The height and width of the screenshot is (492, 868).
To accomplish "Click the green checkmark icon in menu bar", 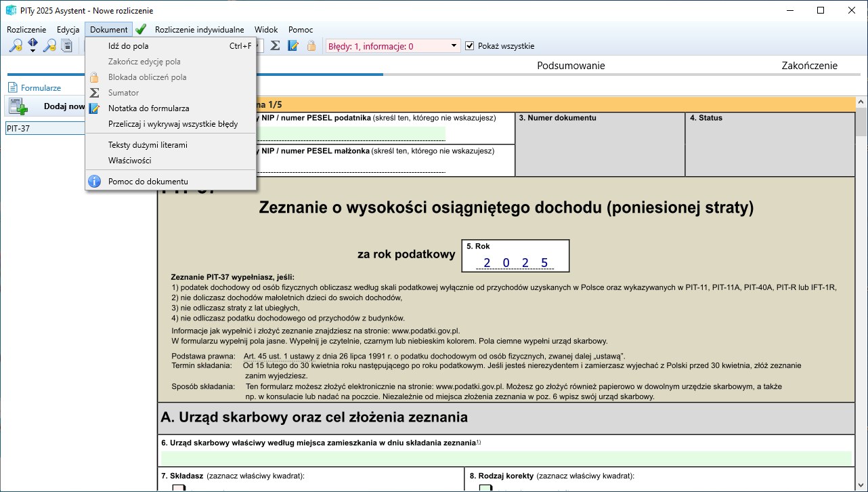I will (141, 29).
